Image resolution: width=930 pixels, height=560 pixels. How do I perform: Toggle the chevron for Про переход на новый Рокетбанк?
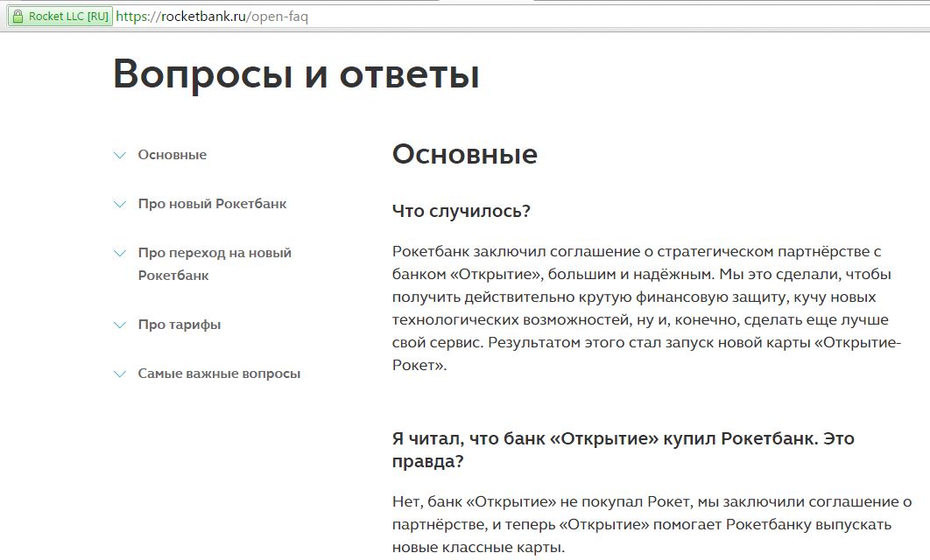coord(120,254)
